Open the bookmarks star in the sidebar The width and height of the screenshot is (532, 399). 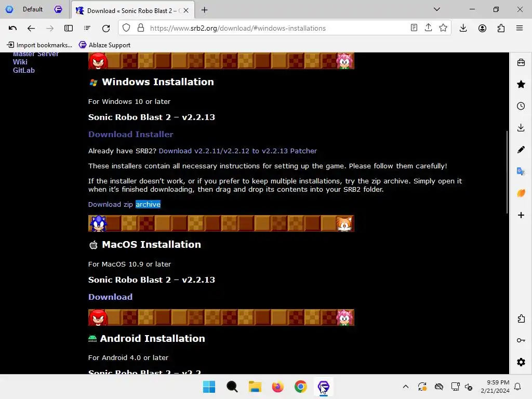tap(521, 84)
